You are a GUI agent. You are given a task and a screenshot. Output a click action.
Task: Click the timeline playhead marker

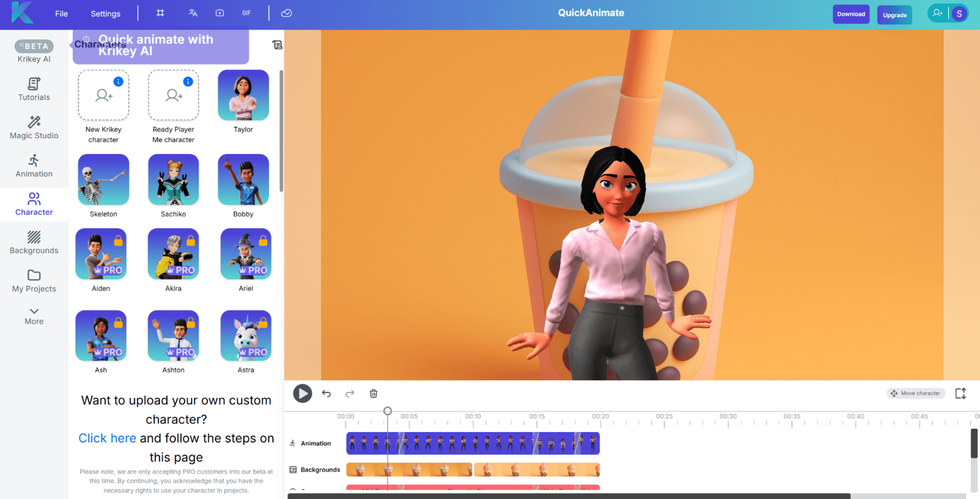388,411
